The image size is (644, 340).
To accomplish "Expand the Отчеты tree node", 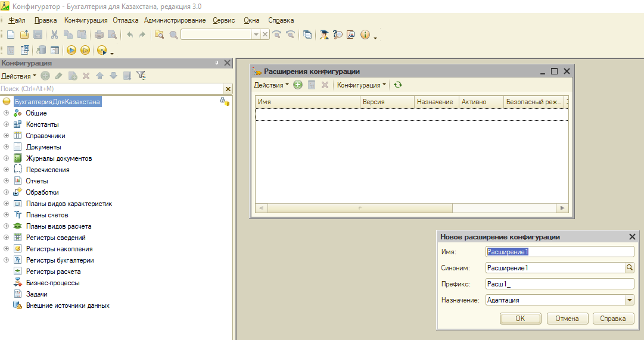I will [x=6, y=180].
